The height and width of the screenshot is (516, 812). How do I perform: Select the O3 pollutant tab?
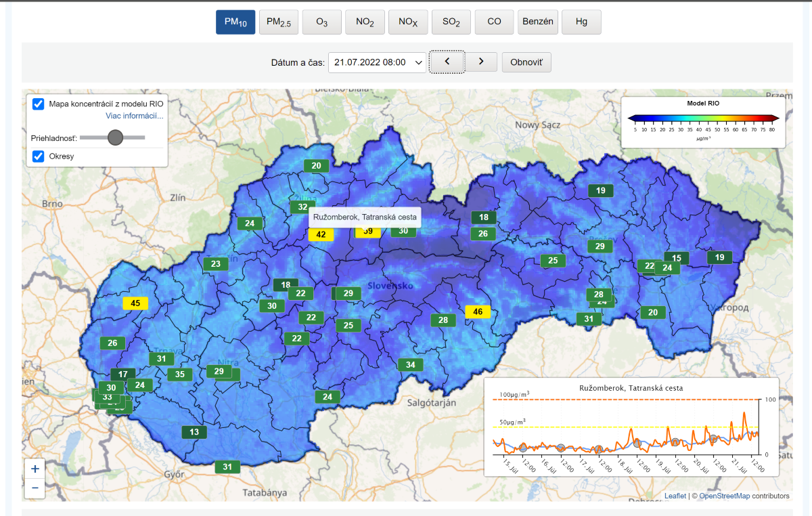tap(321, 22)
